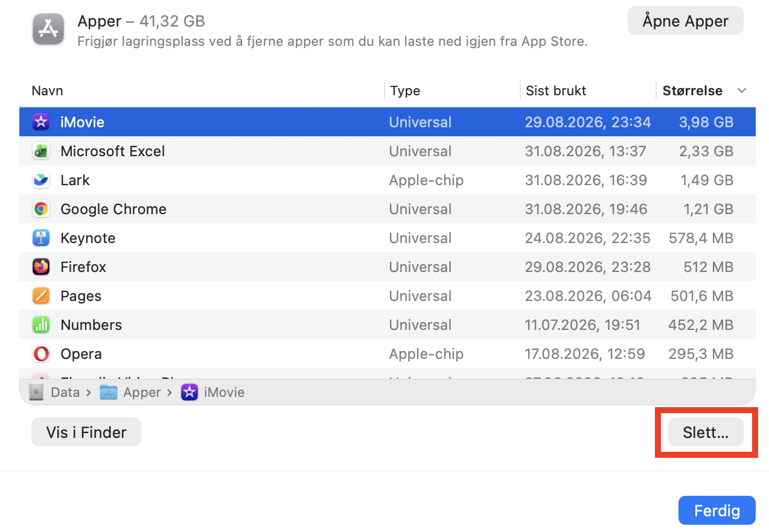Click the date 29.08.2026, 23:28

click(587, 267)
